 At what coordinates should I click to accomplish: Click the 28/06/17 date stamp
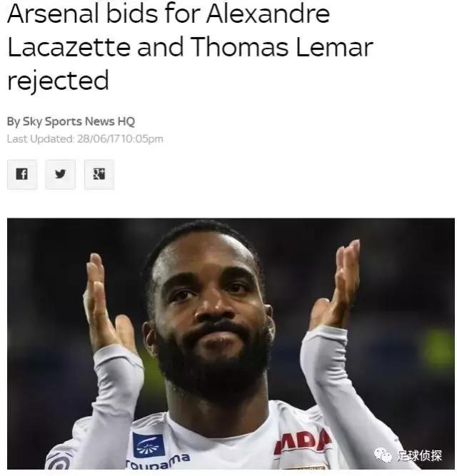99,139
